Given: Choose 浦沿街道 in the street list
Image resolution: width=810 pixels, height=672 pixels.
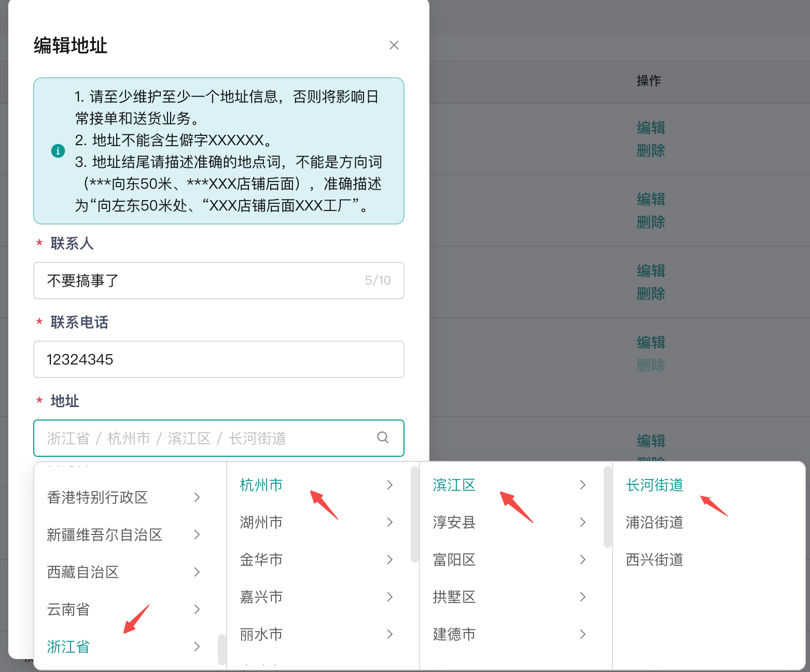Looking at the screenshot, I should [654, 522].
